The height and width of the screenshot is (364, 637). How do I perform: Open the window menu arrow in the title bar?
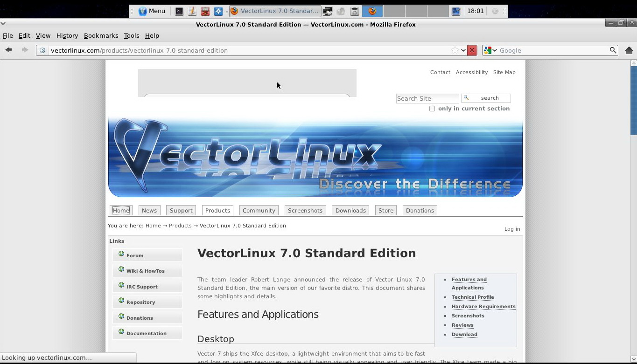[3, 23]
